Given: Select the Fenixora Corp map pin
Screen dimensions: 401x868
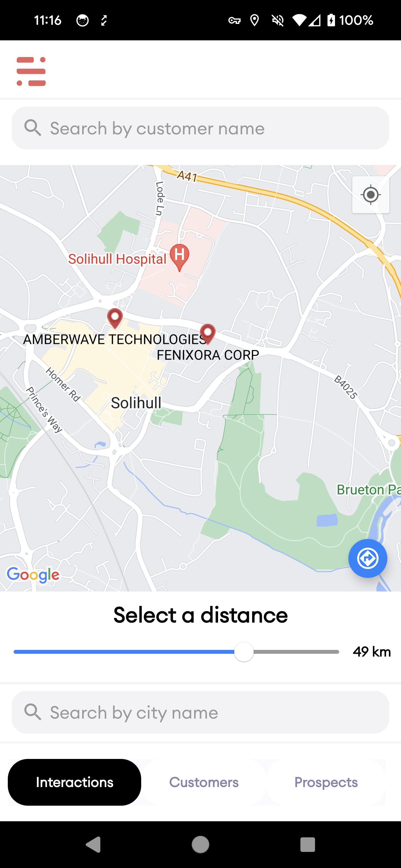Looking at the screenshot, I should pyautogui.click(x=207, y=334).
